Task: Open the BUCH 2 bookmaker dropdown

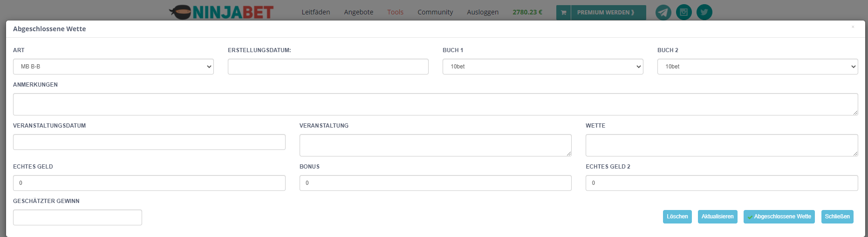Action: [758, 67]
